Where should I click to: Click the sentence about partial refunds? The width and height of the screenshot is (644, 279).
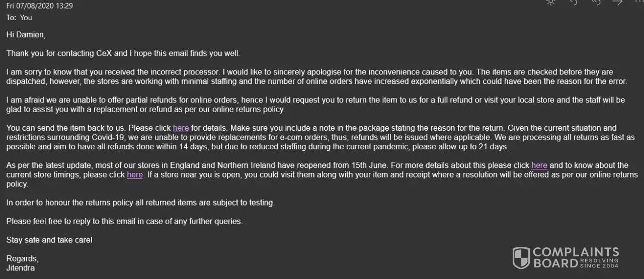pos(151,100)
